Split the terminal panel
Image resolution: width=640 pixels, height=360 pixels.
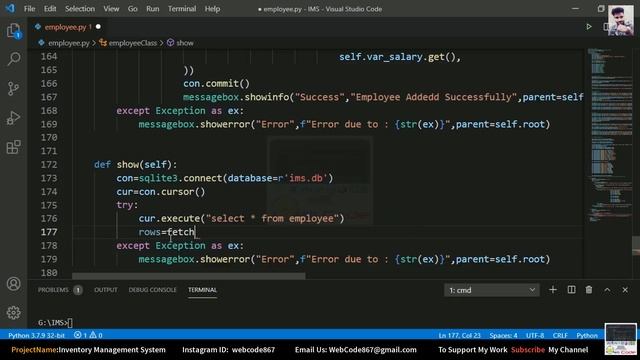pyautogui.click(x=571, y=290)
